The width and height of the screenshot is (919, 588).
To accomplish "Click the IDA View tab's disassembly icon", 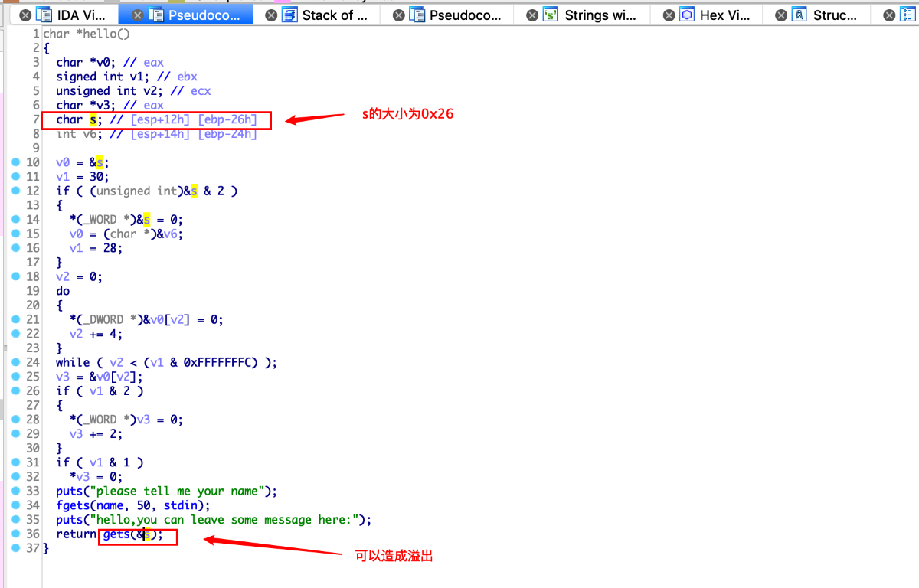I will [x=44, y=15].
